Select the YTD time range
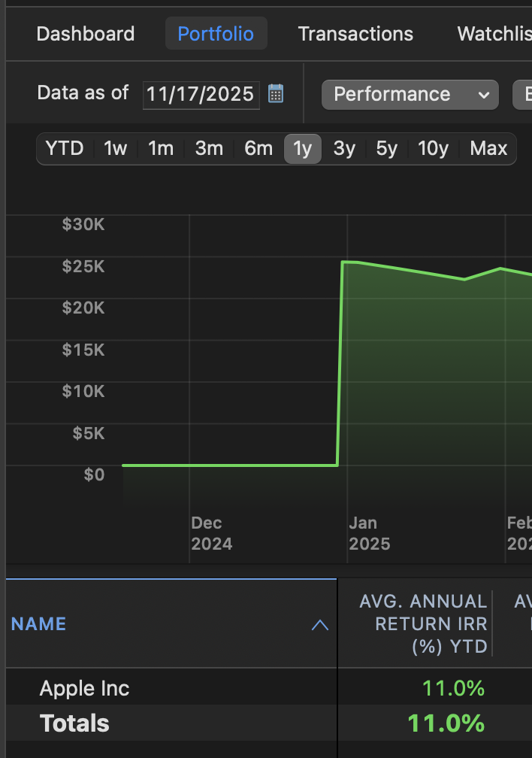532x758 pixels. 65,148
